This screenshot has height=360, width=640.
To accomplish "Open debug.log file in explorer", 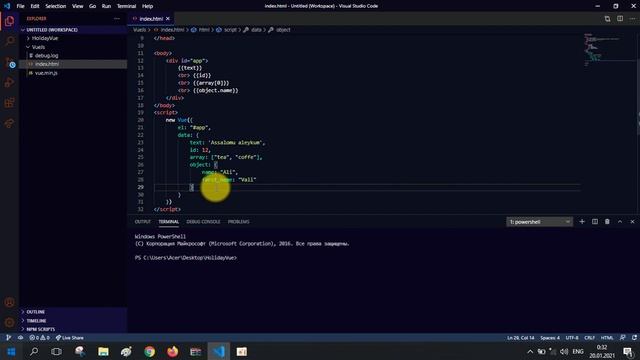I will (73, 56).
